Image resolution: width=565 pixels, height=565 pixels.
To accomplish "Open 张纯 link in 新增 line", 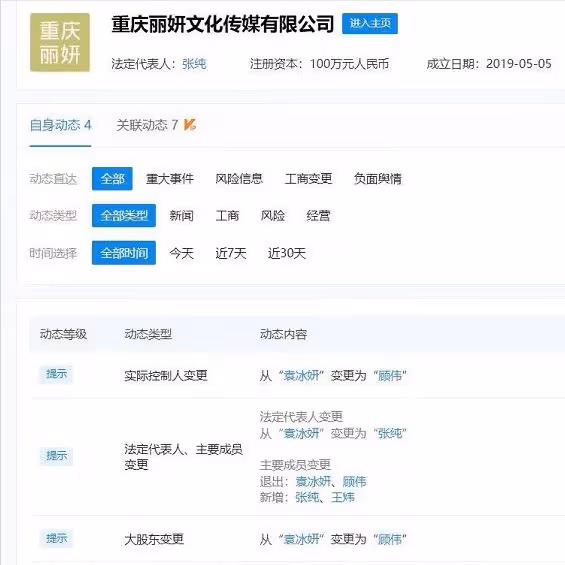I will [307, 497].
